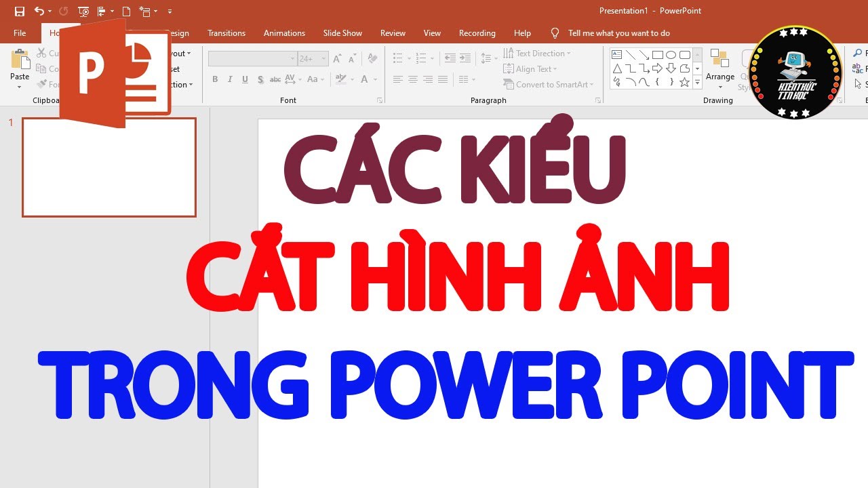Screen dimensions: 868x488
Task: Switch to the View tab
Action: pos(432,33)
